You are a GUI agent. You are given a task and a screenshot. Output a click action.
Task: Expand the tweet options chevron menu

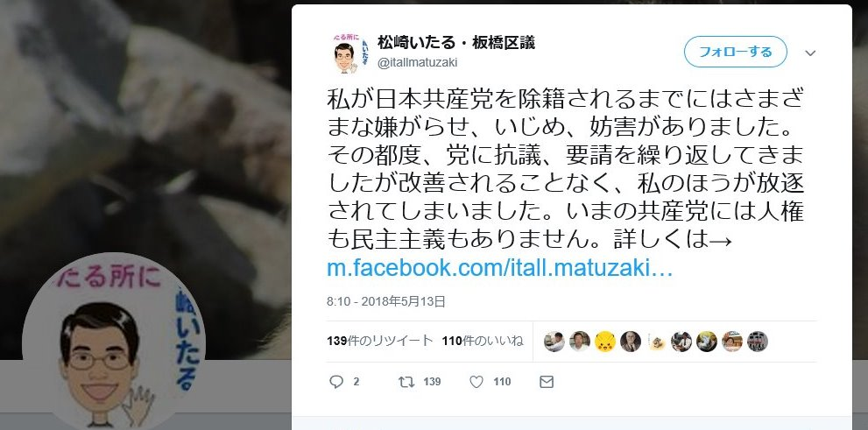pyautogui.click(x=810, y=53)
